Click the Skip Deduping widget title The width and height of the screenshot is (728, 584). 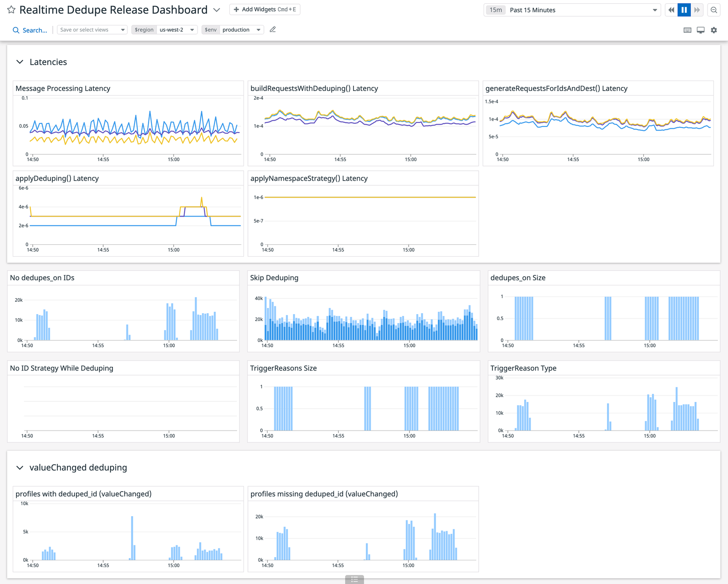point(274,278)
